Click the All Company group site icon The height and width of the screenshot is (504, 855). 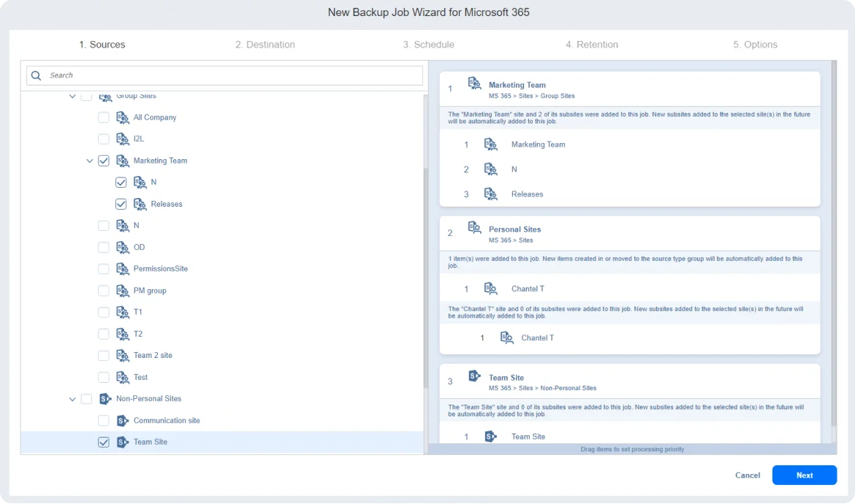click(x=123, y=118)
